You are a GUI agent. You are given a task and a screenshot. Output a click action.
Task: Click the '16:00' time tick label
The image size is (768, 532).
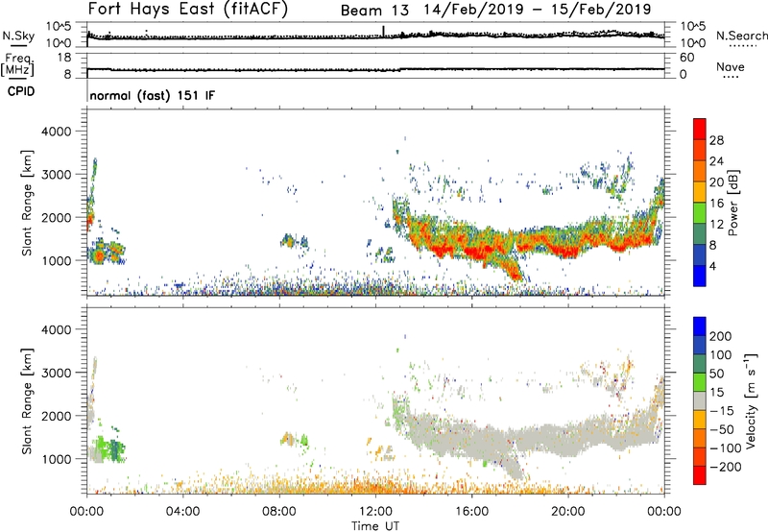point(471,512)
